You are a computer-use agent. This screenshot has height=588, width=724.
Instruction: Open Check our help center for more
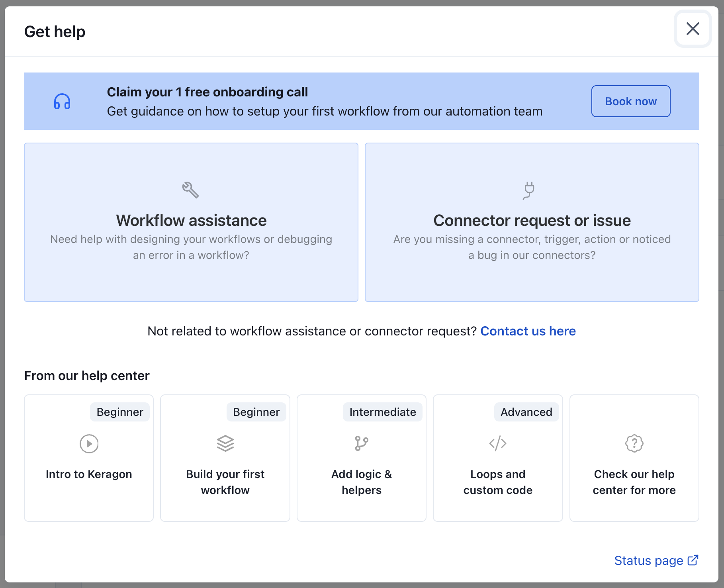click(x=634, y=482)
